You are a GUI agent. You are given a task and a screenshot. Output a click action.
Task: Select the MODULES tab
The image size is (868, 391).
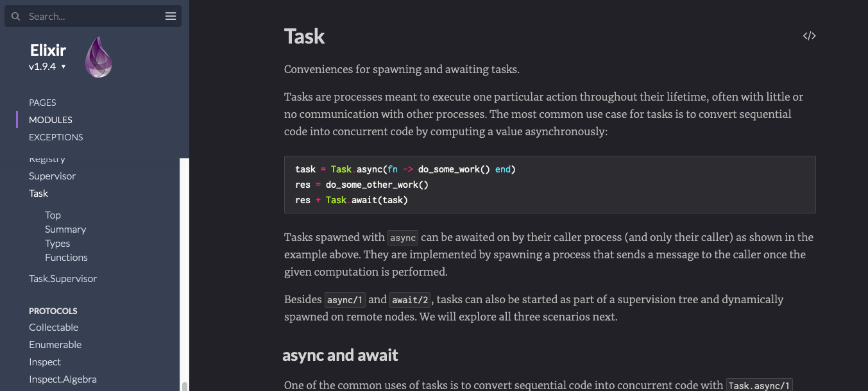coord(51,120)
